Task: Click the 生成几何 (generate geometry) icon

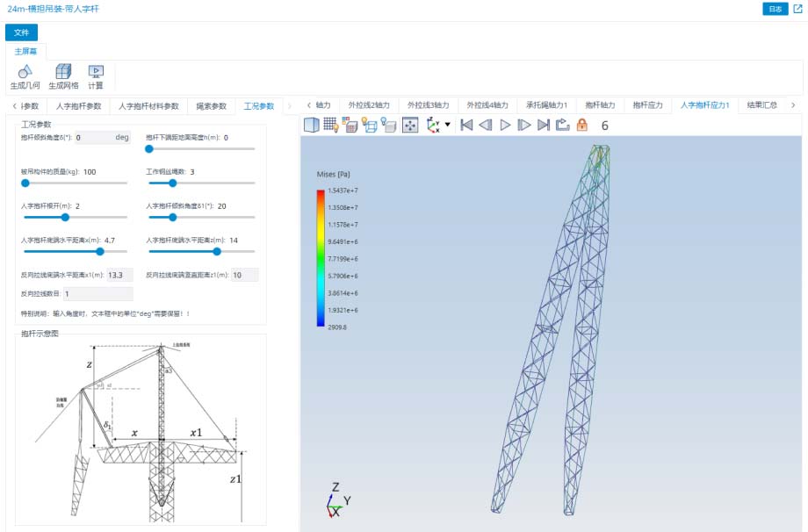Action: click(25, 72)
